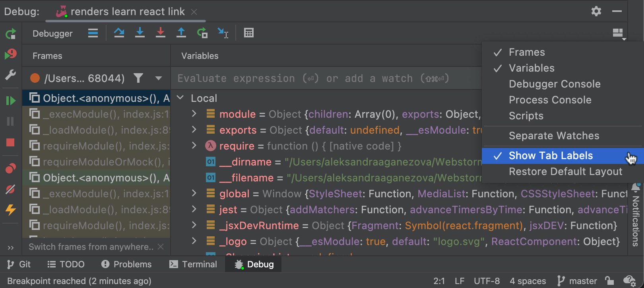Stop debugging with the red square
Viewport: 644px width, 288px height.
[10, 142]
